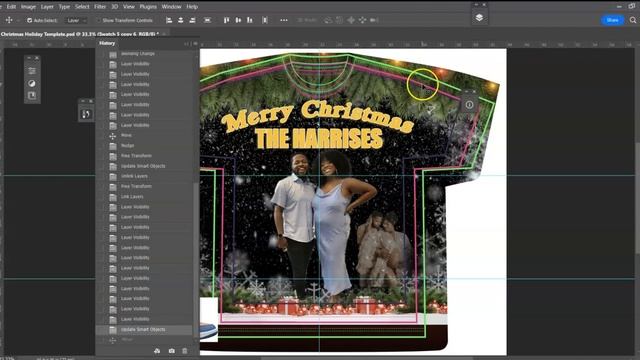Open the Adjustments half-circle icon
The image size is (640, 360).
(32, 83)
